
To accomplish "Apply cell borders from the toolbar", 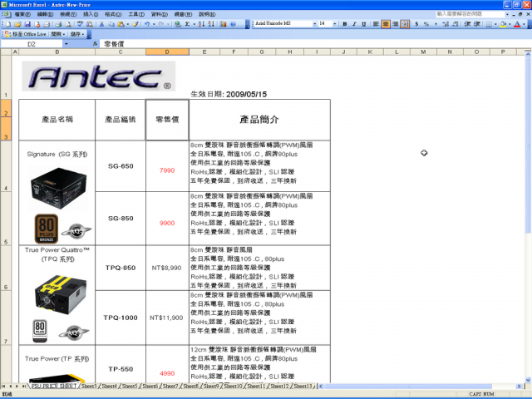I will tap(489, 24).
